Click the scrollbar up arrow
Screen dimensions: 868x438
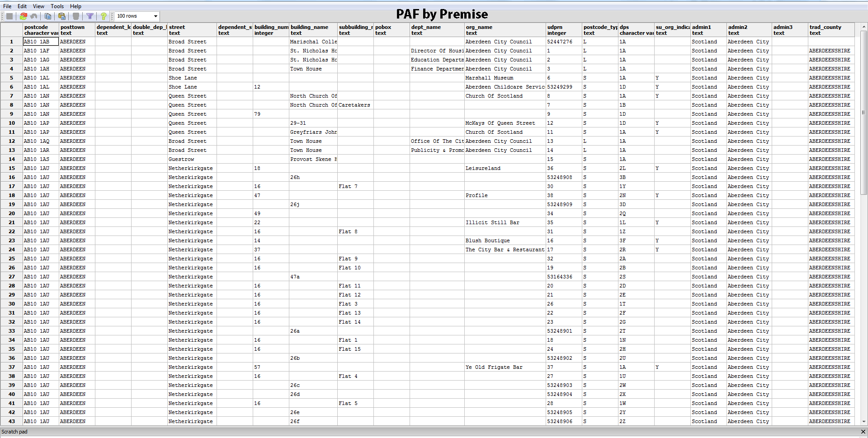tap(863, 27)
